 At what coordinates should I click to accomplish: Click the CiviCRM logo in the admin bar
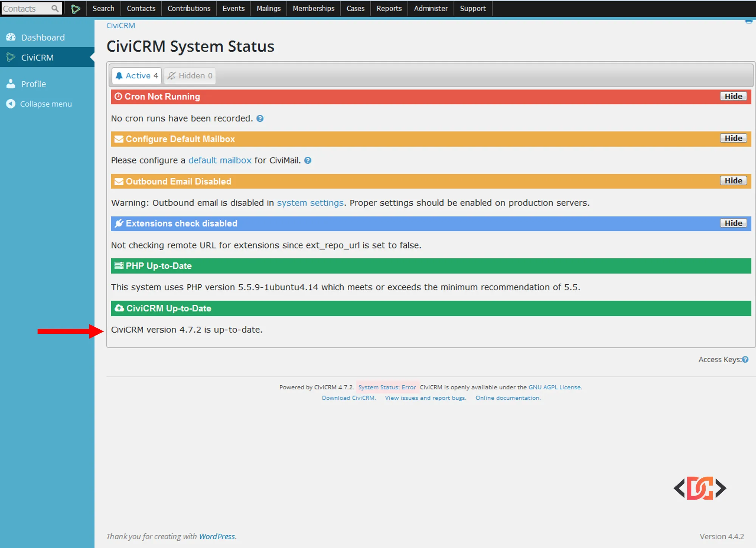[x=75, y=8]
